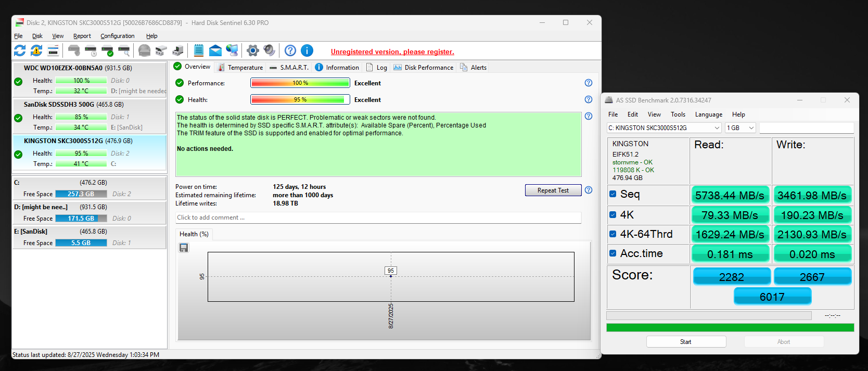Click the Seq read result 5738.44 MB/s

click(730, 195)
